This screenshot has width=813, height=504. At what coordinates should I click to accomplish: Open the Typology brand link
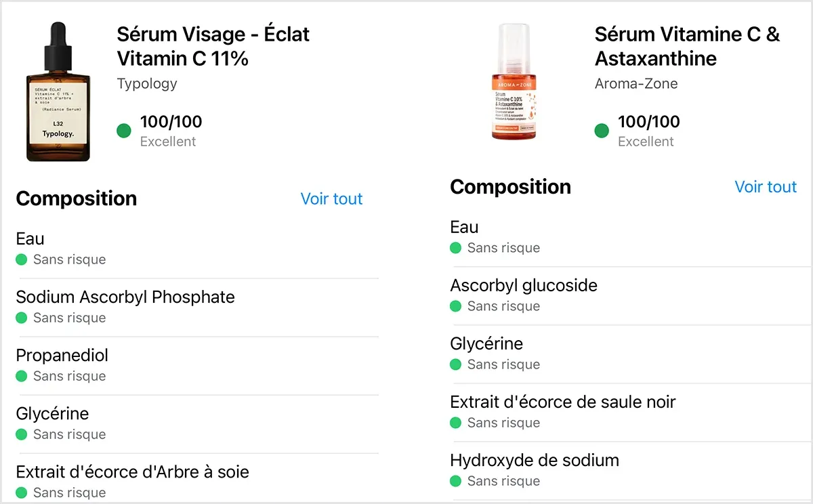[147, 84]
